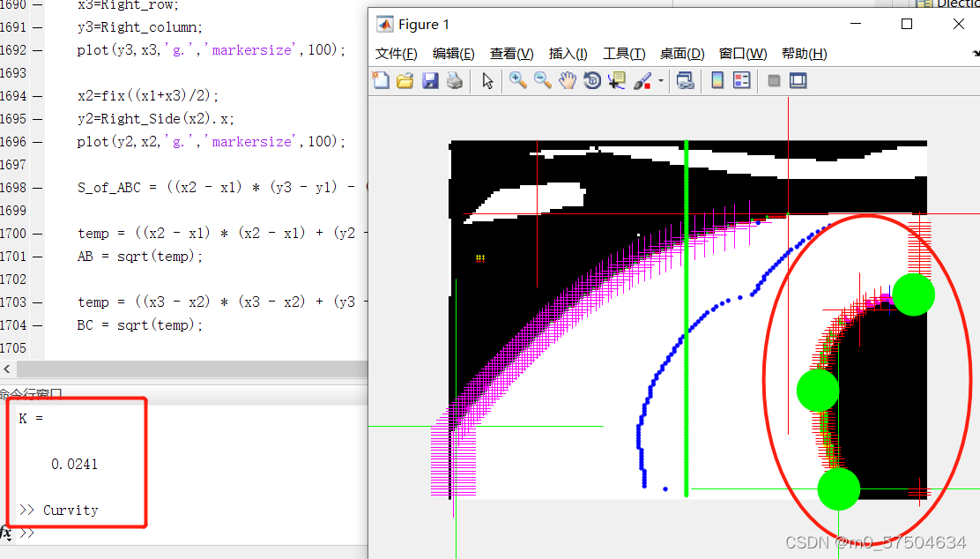Image resolution: width=980 pixels, height=559 pixels.
Task: Click the bottom green marker in plot
Action: click(839, 489)
